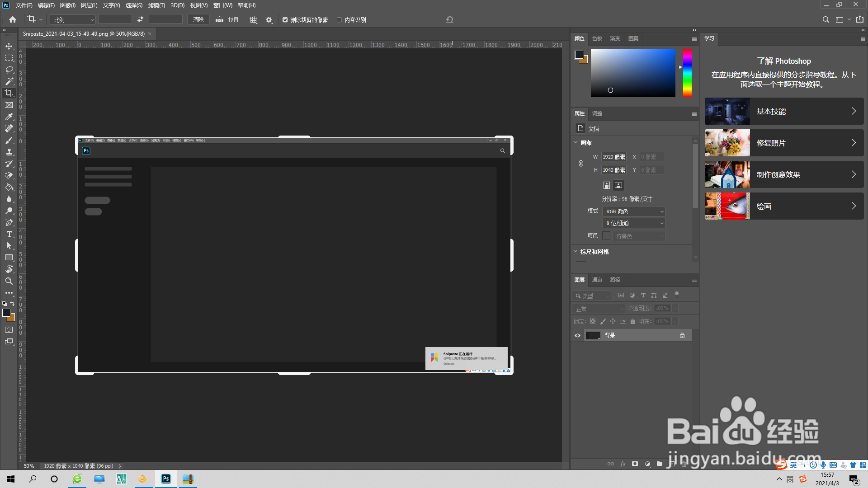
Task: Click the Straighten tool icon in options bar
Action: pyautogui.click(x=220, y=20)
